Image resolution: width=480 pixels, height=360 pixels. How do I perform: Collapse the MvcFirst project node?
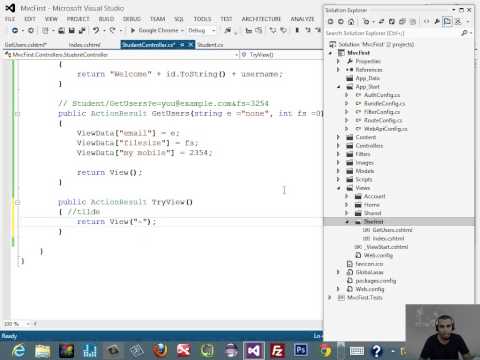click(x=331, y=53)
